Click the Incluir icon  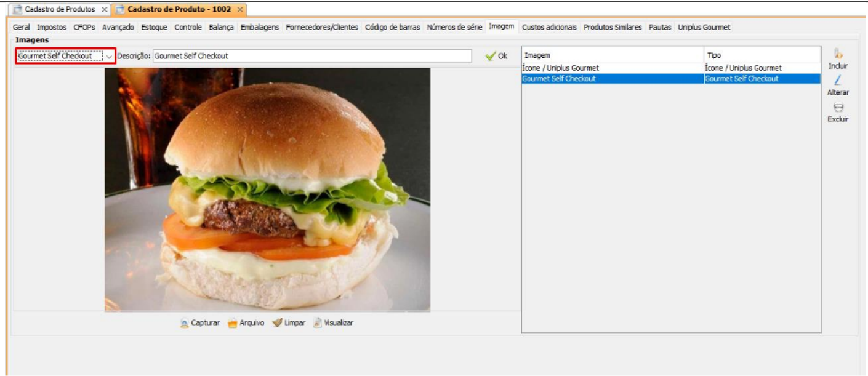pos(838,54)
